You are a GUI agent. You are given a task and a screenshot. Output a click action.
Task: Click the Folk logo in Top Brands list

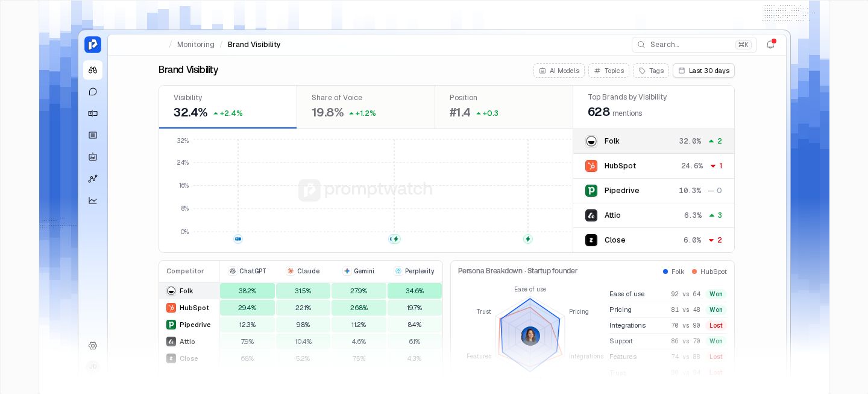591,141
